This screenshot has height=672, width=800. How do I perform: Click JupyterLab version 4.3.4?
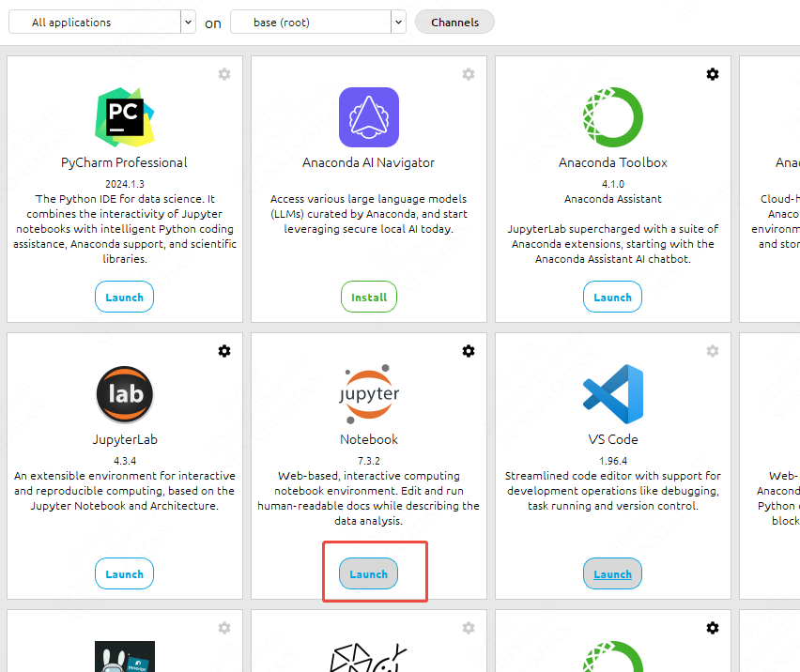pyautogui.click(x=125, y=461)
